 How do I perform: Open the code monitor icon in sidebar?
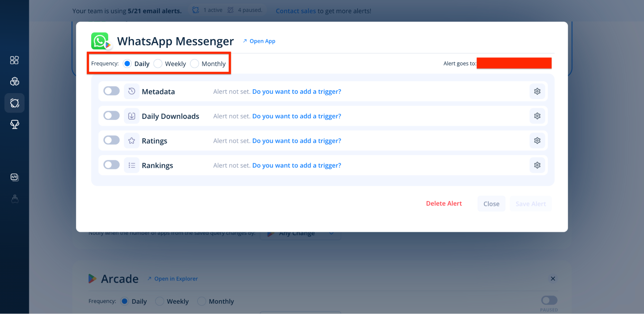14,177
